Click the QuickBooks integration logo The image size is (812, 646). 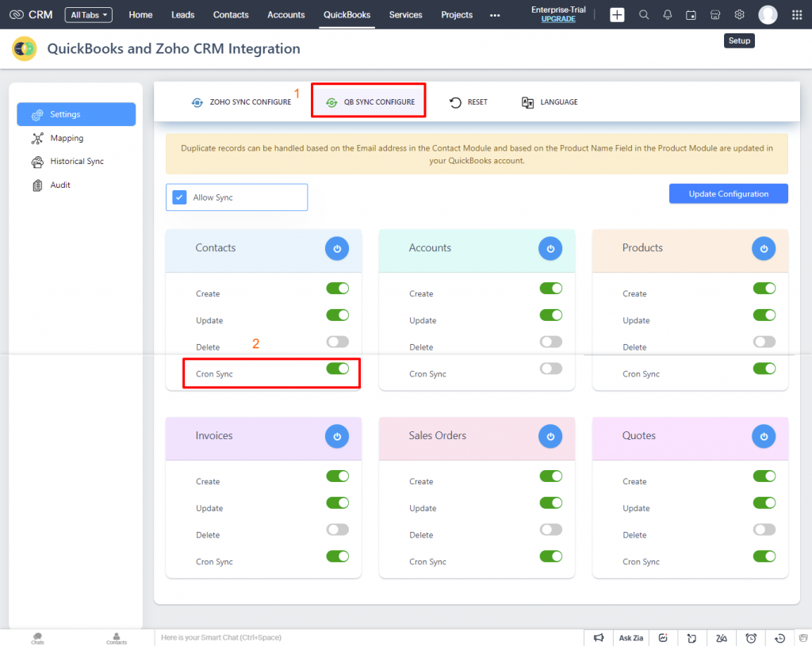click(25, 48)
